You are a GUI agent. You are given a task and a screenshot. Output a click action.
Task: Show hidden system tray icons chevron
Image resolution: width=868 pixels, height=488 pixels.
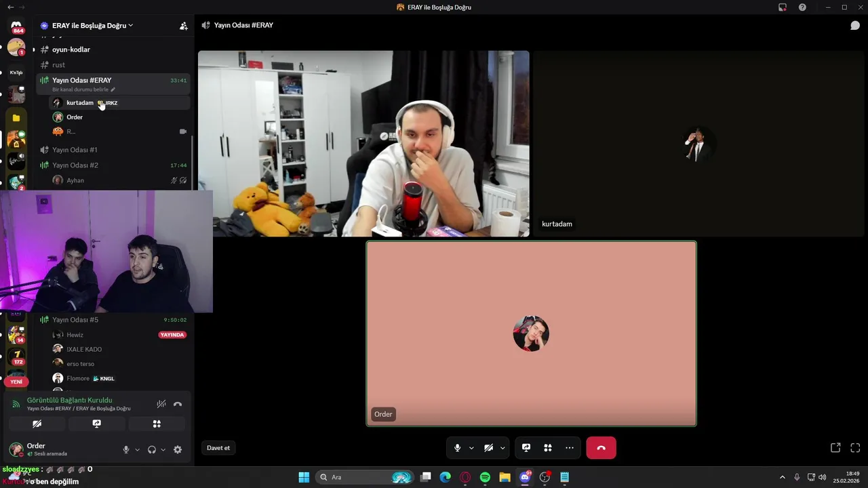782,477
